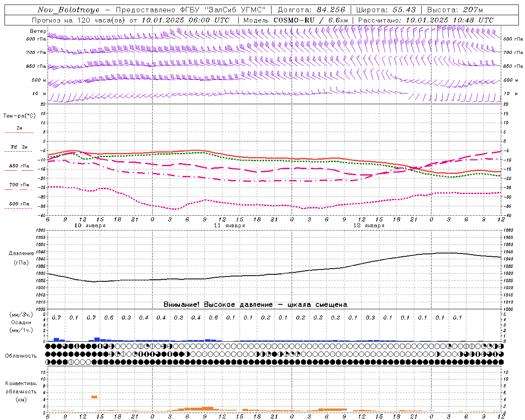
Task: Click the Тем-ра(°C) temperature axis title
Action: coord(19,116)
